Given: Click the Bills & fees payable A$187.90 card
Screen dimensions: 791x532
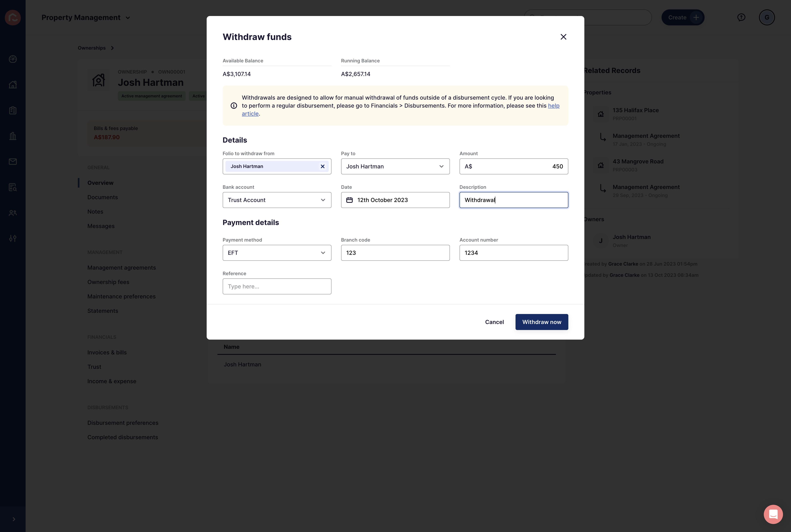Looking at the screenshot, I should [147, 133].
